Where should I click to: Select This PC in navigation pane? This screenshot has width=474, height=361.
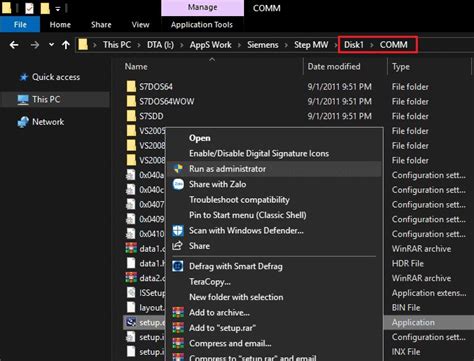point(46,99)
